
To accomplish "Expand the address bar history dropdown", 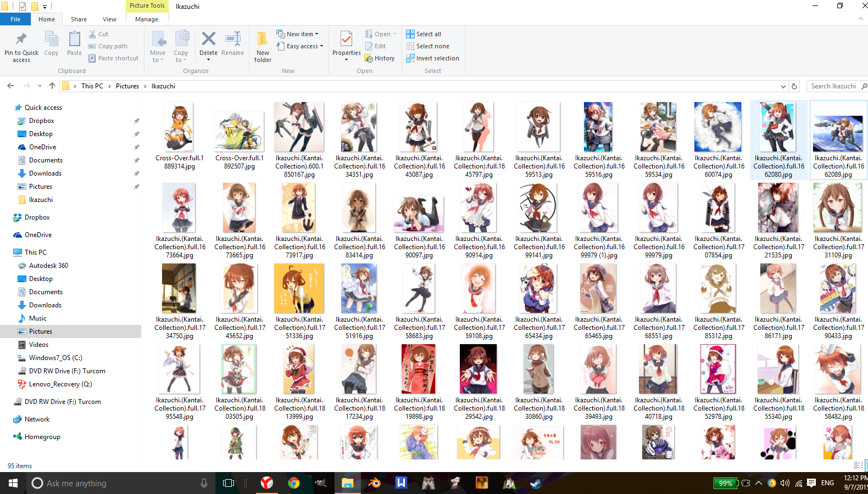I will pos(783,86).
